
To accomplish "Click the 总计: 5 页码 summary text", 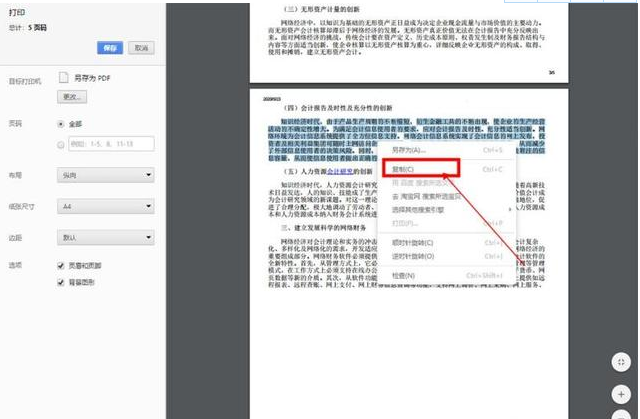I will click(x=28, y=28).
